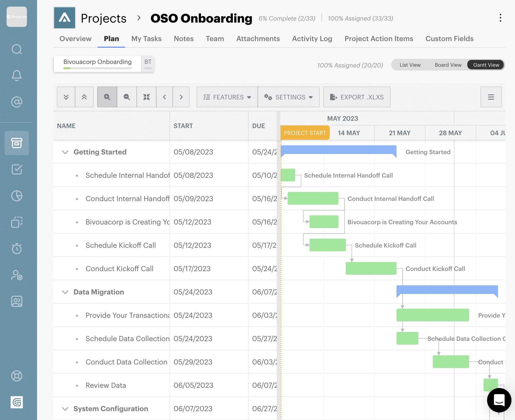Open notifications bell in the sidebar
The width and height of the screenshot is (515, 420).
(x=16, y=75)
